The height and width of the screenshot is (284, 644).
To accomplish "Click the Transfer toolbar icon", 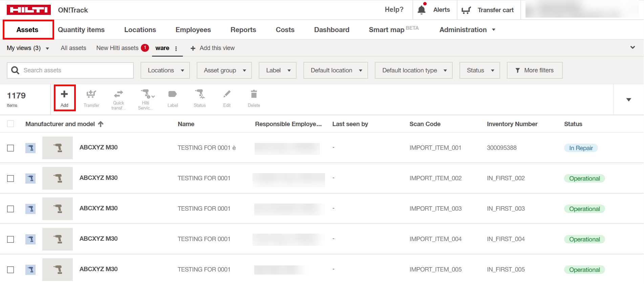I will (91, 94).
